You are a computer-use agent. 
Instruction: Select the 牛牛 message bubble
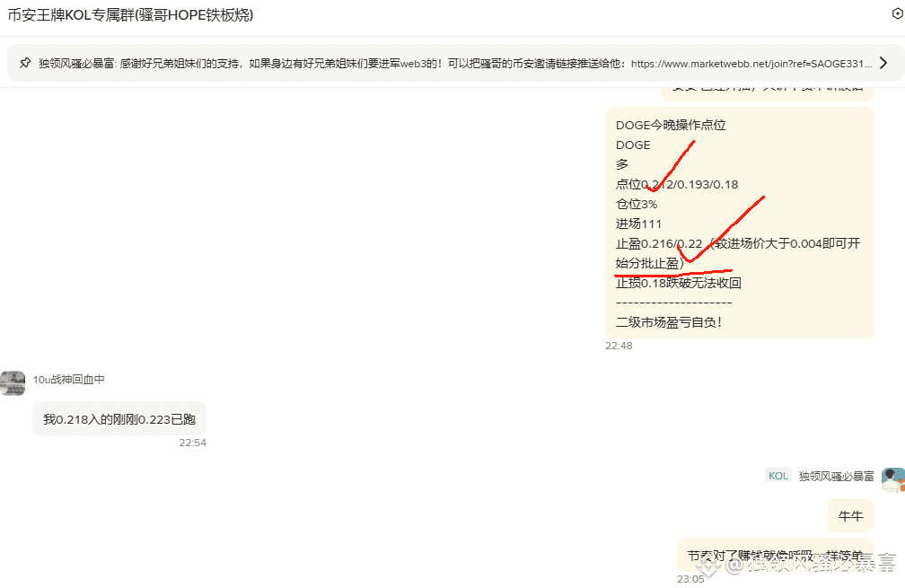pos(851,516)
